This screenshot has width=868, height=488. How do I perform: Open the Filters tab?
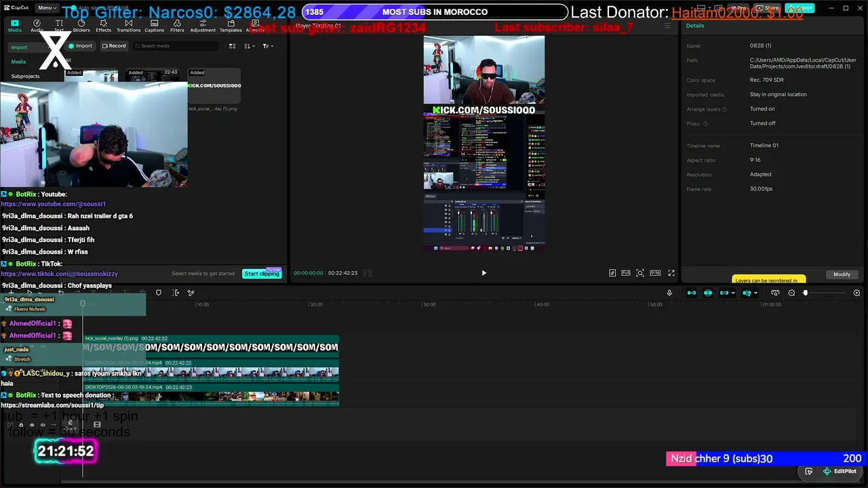(x=177, y=26)
